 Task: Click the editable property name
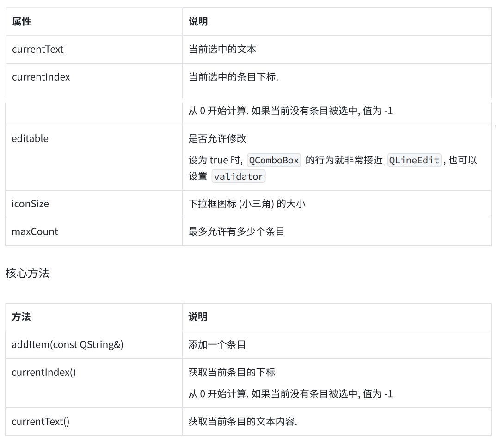pyautogui.click(x=30, y=139)
